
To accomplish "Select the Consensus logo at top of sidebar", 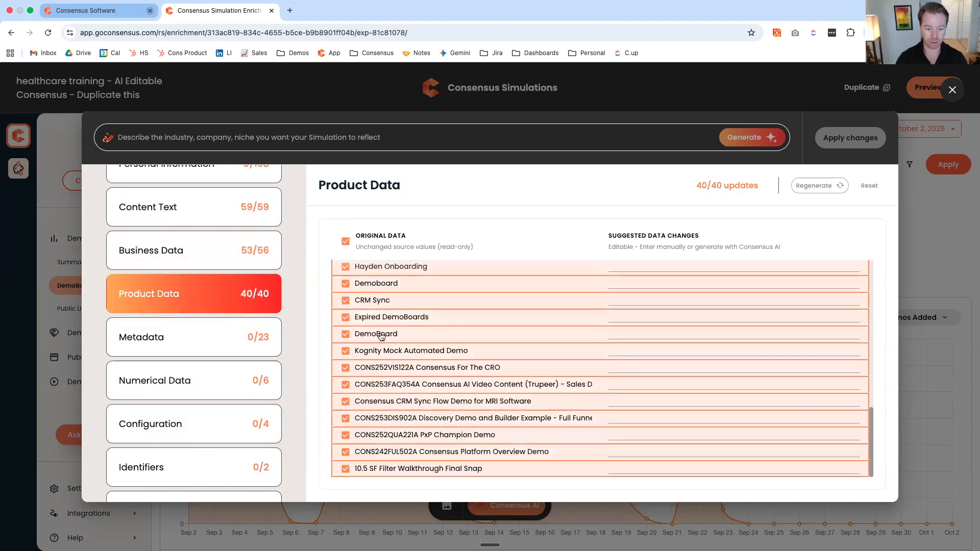I will 18,135.
